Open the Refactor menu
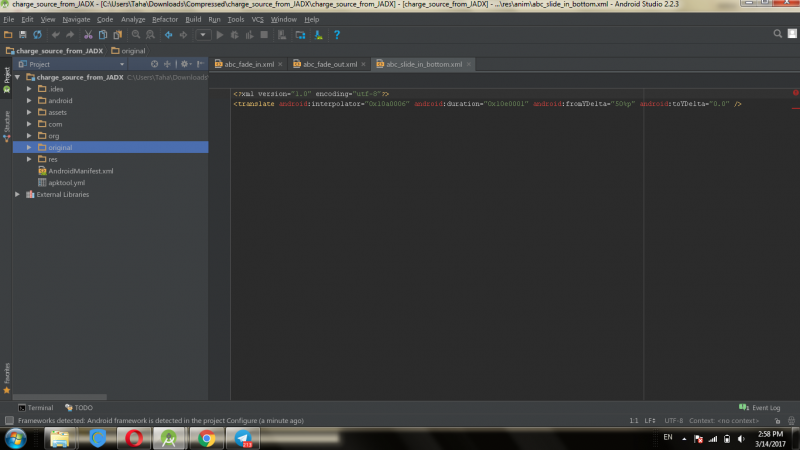Image resolution: width=800 pixels, height=450 pixels. click(165, 19)
